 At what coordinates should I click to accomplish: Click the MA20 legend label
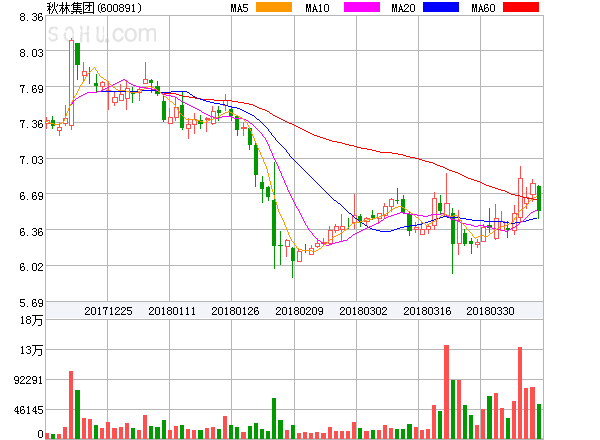coord(403,8)
